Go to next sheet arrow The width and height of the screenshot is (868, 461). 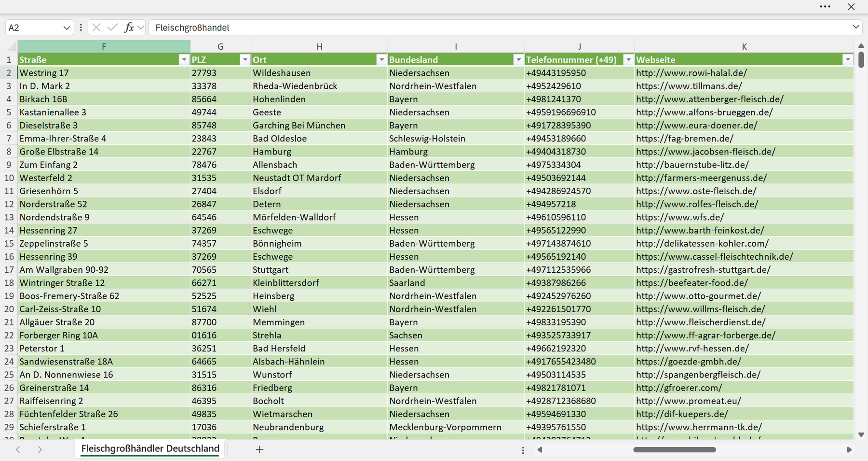click(40, 450)
